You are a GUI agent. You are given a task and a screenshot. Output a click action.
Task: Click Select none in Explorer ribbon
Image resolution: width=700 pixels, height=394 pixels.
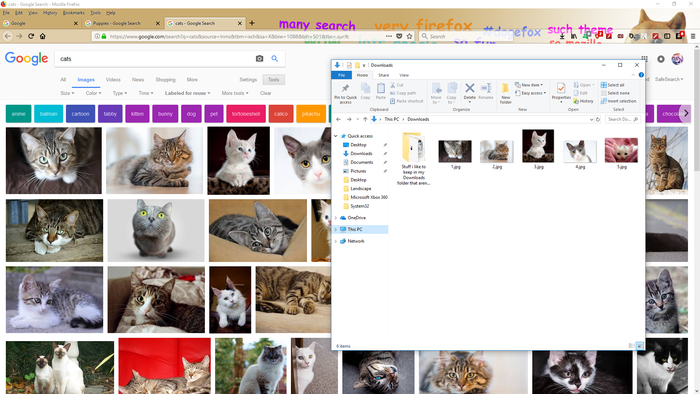(x=615, y=93)
